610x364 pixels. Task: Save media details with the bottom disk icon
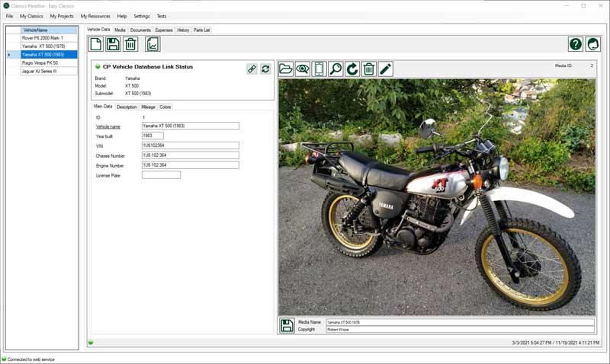coord(287,326)
